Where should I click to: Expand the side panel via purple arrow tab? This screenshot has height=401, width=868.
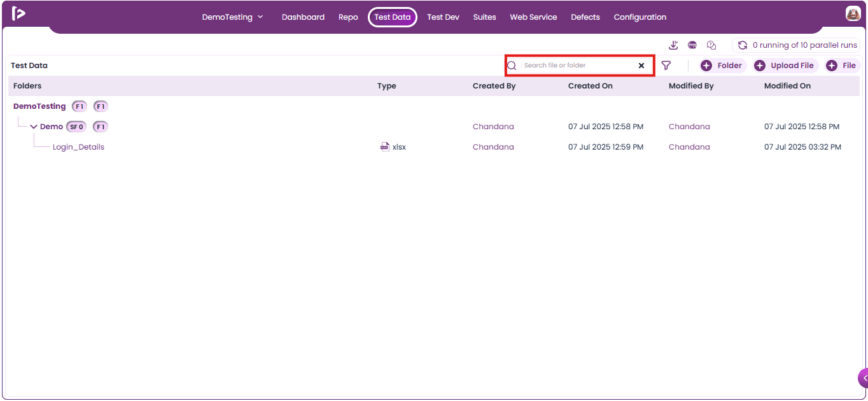(x=863, y=378)
